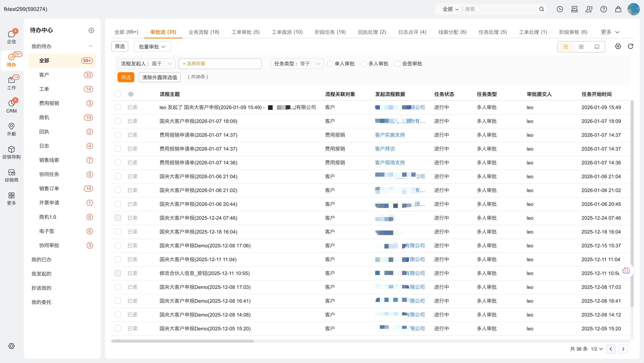Collapse the 我的待办 section
The image size is (644, 363).
90,46
